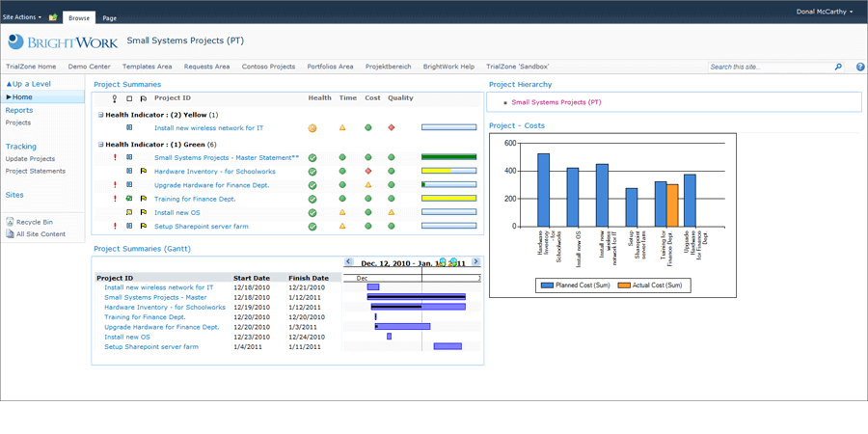This screenshot has height=434, width=868.
Task: Click yellow progress bar for Hardware Inventory
Action: 448,171
